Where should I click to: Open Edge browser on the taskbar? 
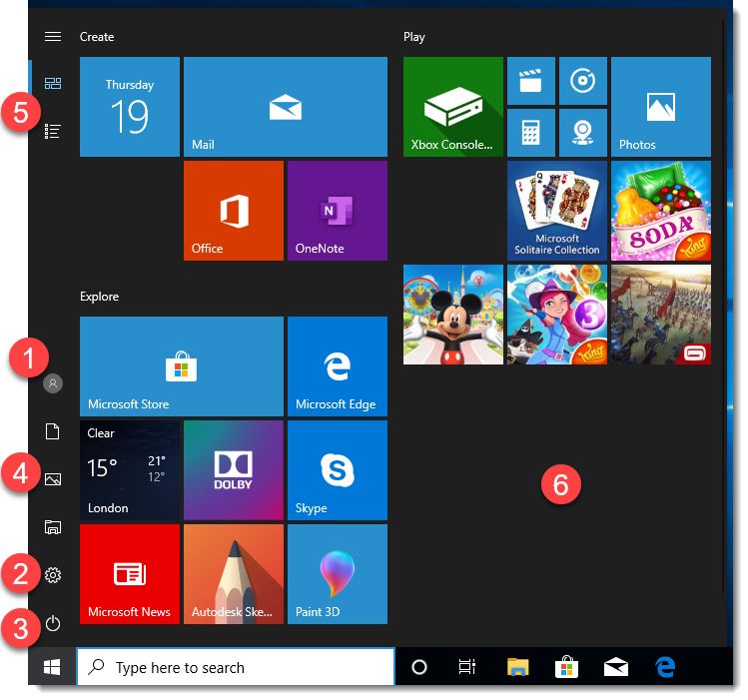pos(665,667)
